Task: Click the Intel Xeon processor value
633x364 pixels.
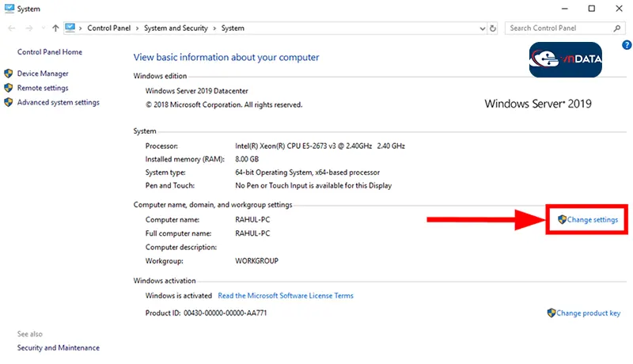Action: (x=320, y=146)
